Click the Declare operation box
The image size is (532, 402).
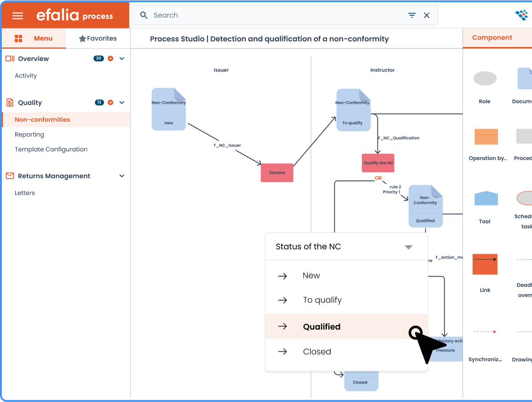coord(277,173)
